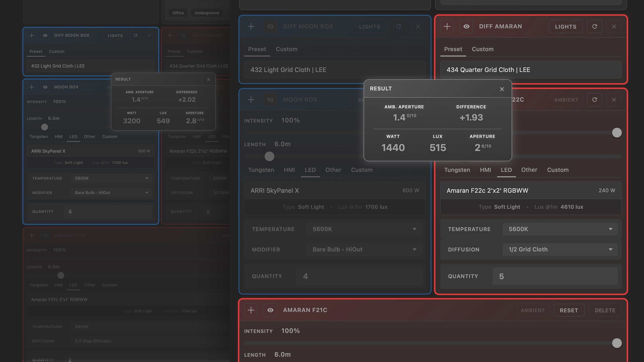Select the Office chip

point(178,13)
